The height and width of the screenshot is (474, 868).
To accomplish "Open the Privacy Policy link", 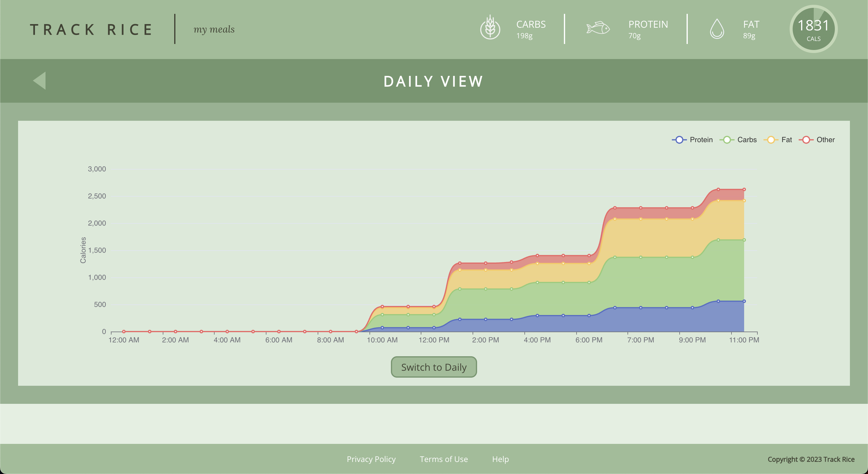I will click(371, 459).
